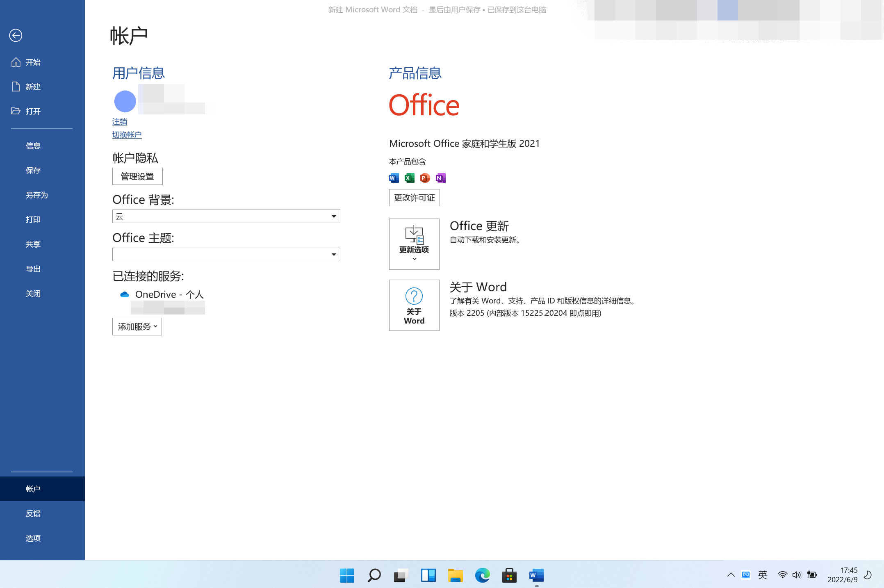Open the 关于 Word question-mark button

414,305
